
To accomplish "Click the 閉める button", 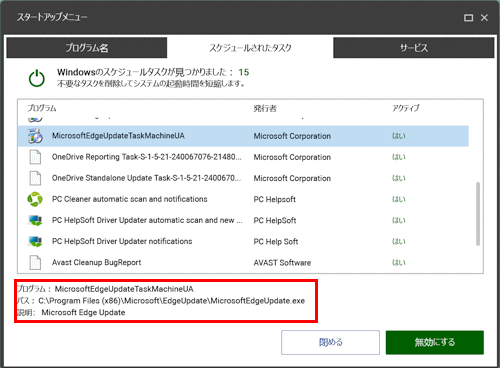I will [x=330, y=342].
